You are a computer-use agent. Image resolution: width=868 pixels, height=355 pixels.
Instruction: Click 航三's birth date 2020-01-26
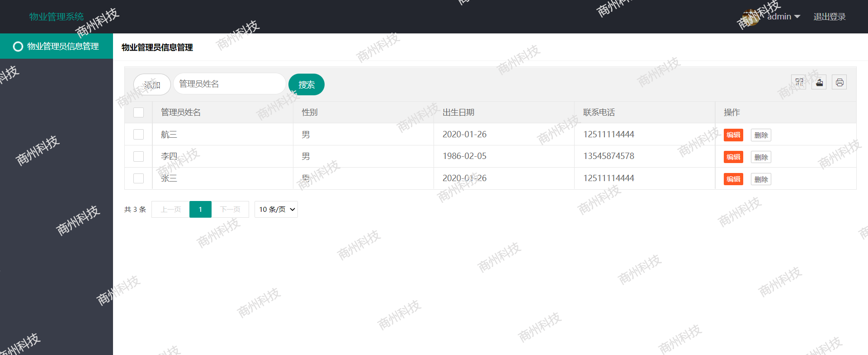click(464, 135)
